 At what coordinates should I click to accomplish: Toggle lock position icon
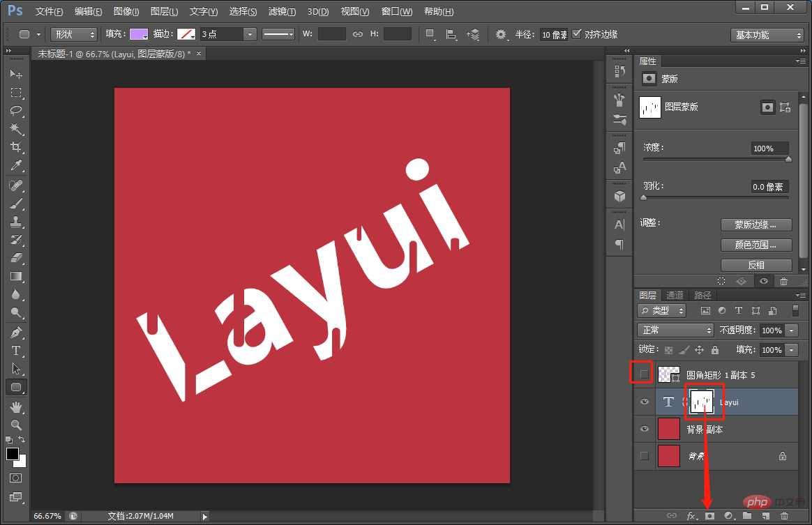coord(700,350)
